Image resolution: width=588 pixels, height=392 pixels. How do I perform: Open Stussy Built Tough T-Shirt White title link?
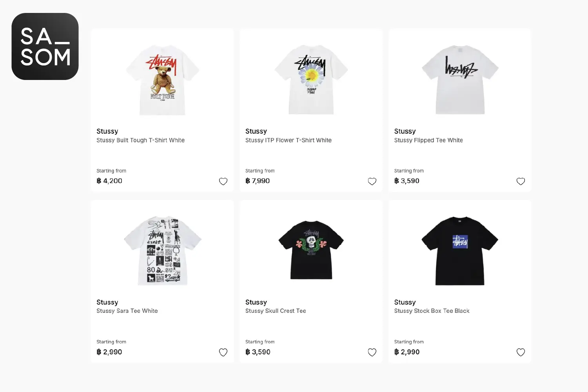point(140,140)
